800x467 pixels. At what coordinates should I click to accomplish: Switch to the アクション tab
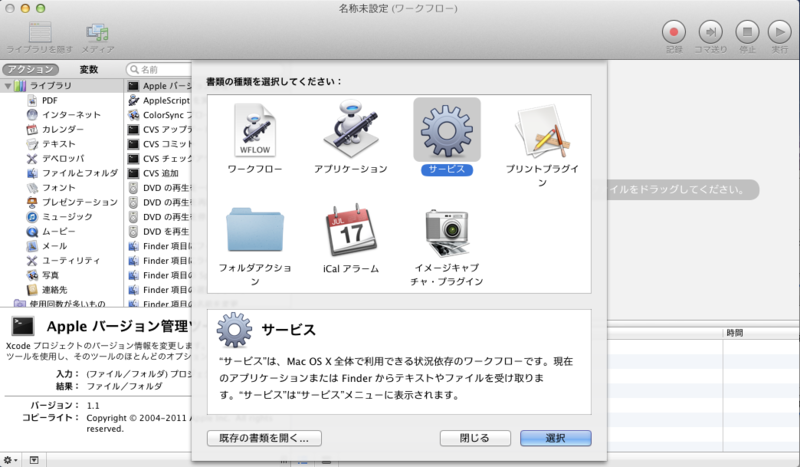(31, 69)
